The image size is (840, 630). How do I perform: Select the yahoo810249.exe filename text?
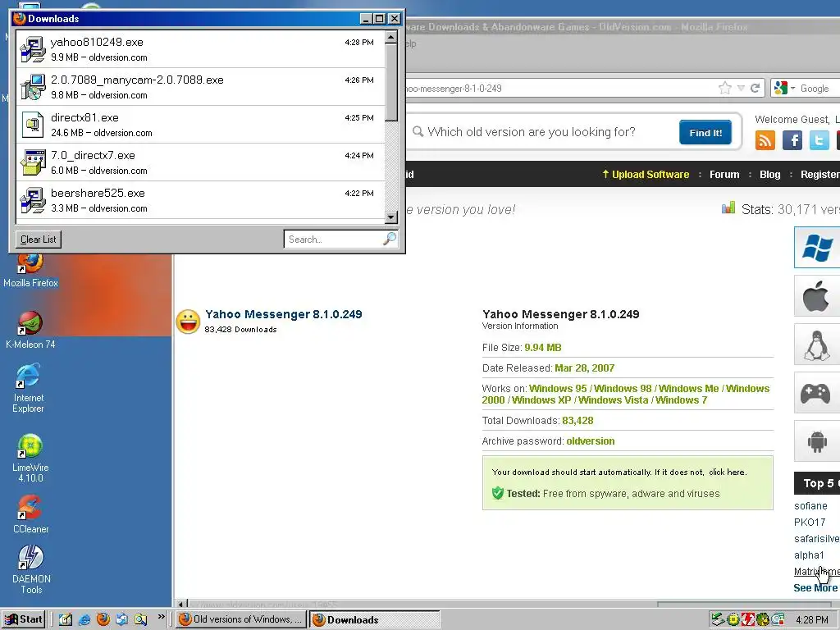coord(97,42)
